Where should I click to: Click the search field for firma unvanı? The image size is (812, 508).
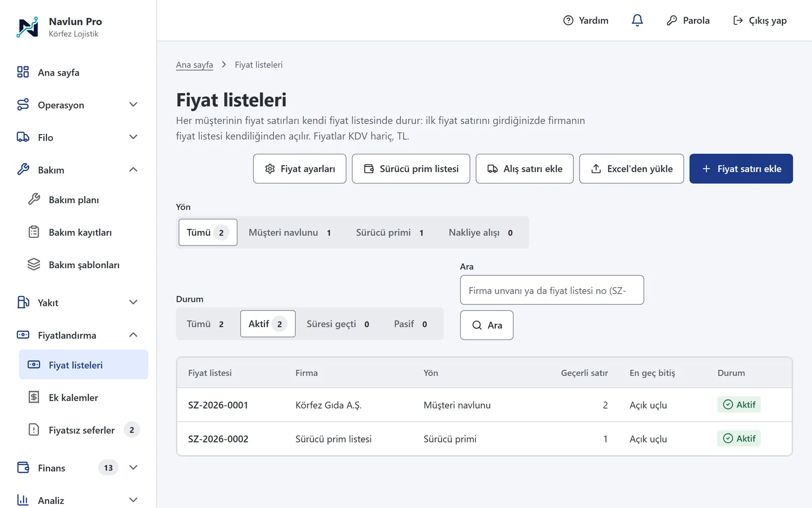[552, 290]
